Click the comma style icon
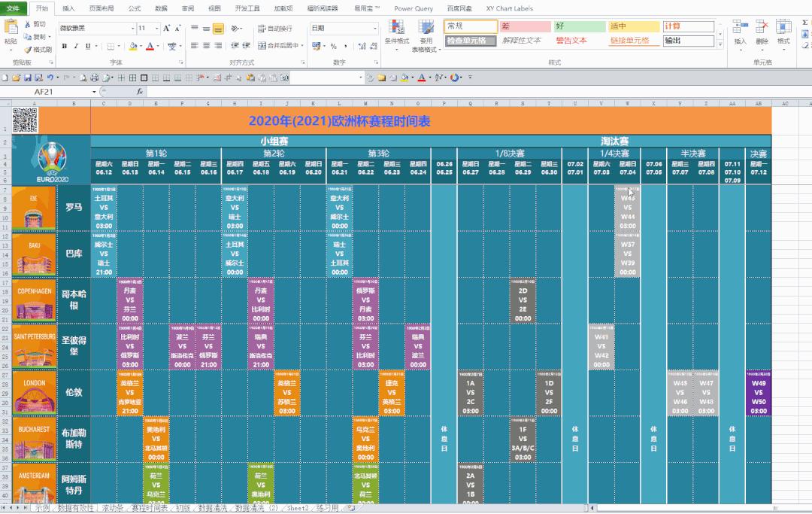This screenshot has height=514, width=812. coord(345,46)
